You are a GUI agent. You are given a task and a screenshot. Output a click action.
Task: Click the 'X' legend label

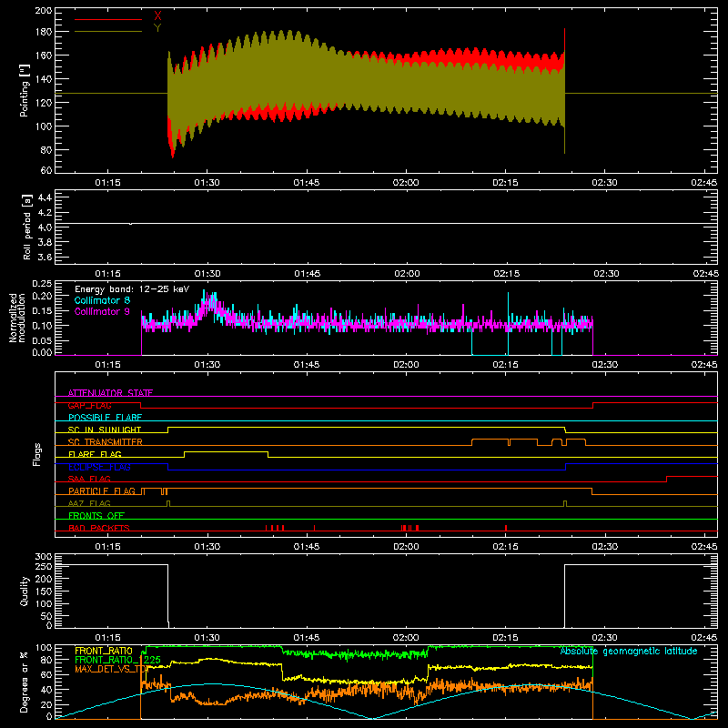(157, 16)
